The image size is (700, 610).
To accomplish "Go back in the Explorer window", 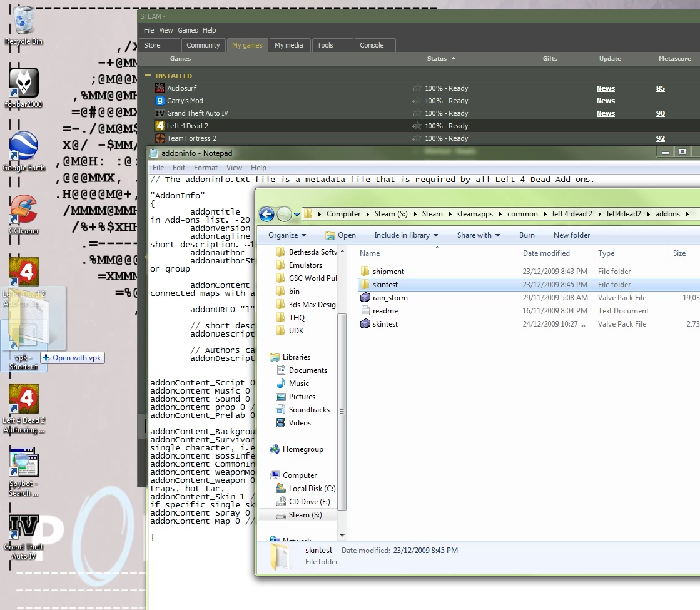I will [x=267, y=215].
